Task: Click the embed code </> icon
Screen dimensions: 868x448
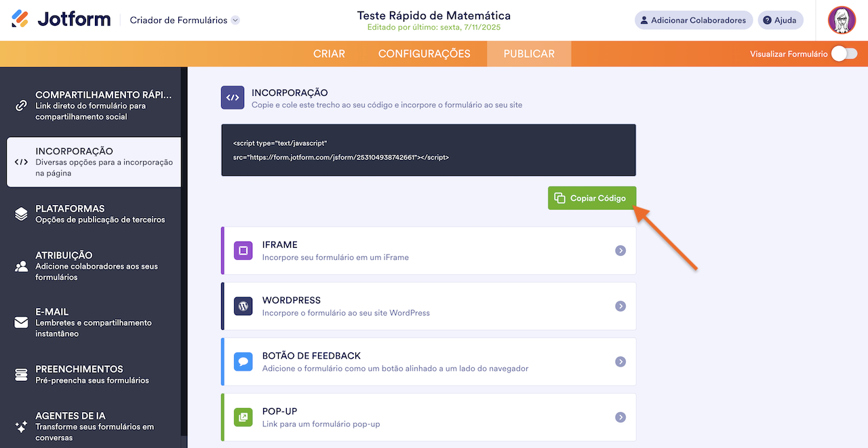Action: coord(232,96)
